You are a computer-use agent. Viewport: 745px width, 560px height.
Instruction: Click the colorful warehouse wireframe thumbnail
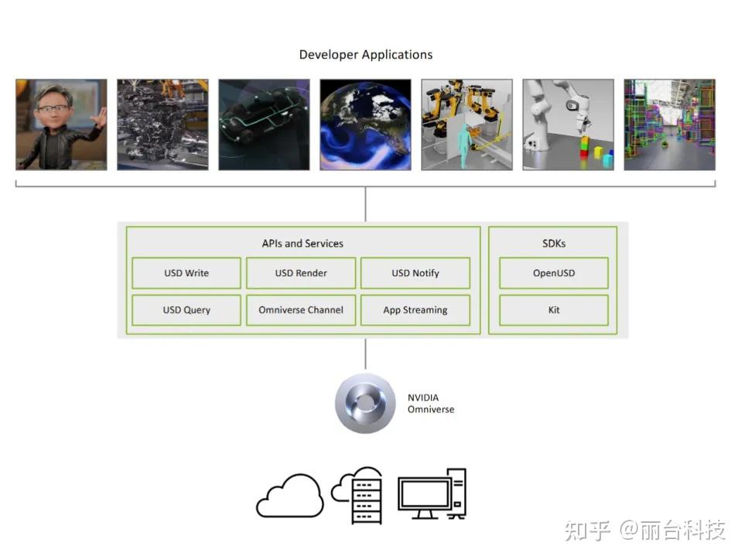669,124
